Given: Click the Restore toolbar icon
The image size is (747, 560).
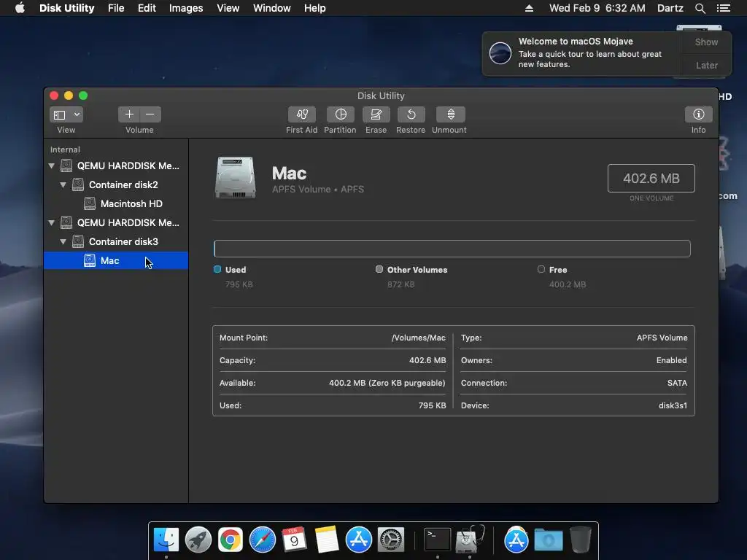Looking at the screenshot, I should 411,114.
